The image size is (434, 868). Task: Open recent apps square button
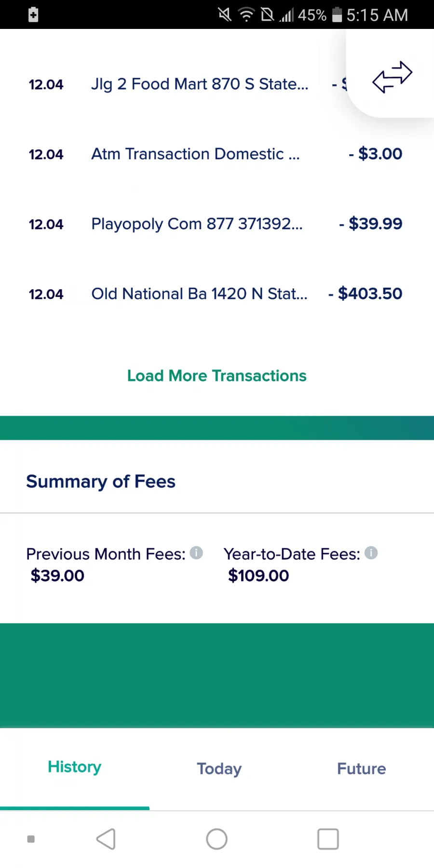click(x=328, y=839)
